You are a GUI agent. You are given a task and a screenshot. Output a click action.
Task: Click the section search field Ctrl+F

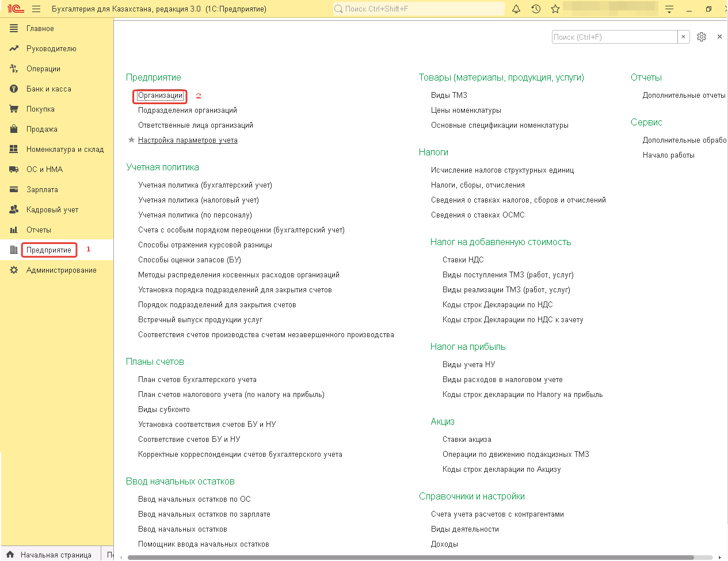pyautogui.click(x=615, y=37)
